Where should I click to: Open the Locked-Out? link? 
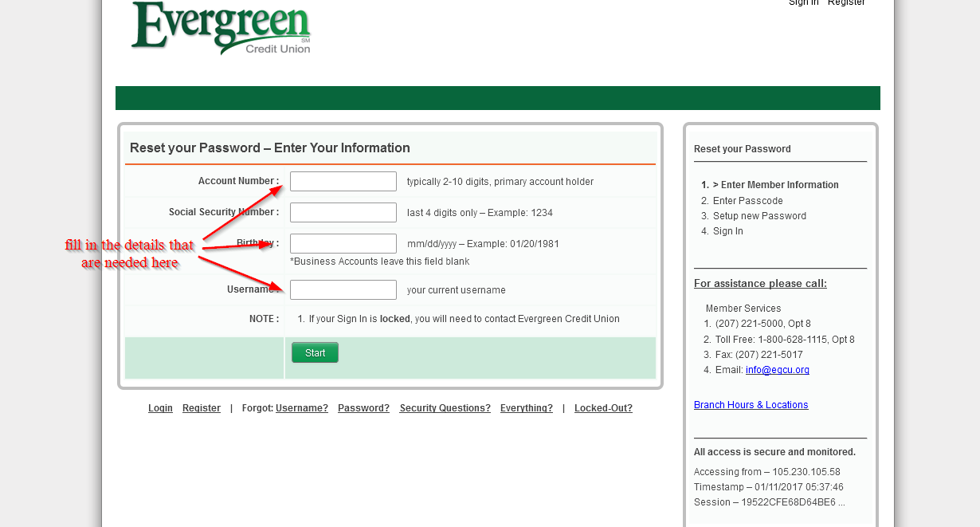click(x=603, y=408)
